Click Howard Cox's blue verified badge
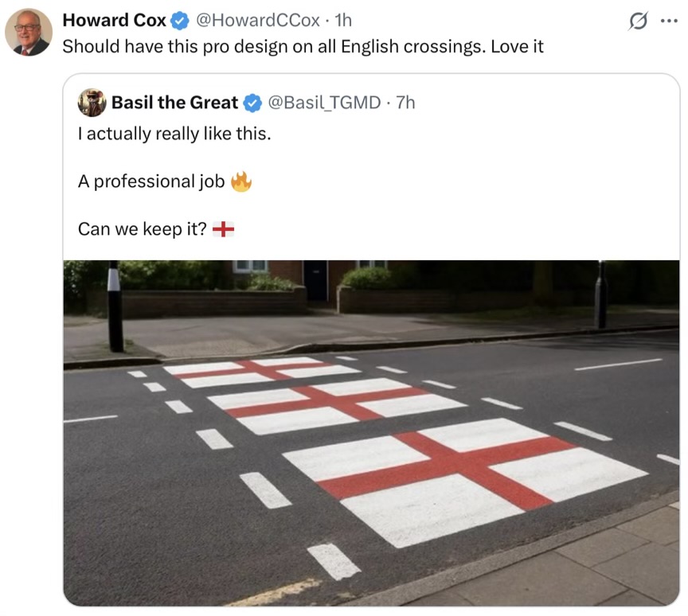 tap(179, 21)
